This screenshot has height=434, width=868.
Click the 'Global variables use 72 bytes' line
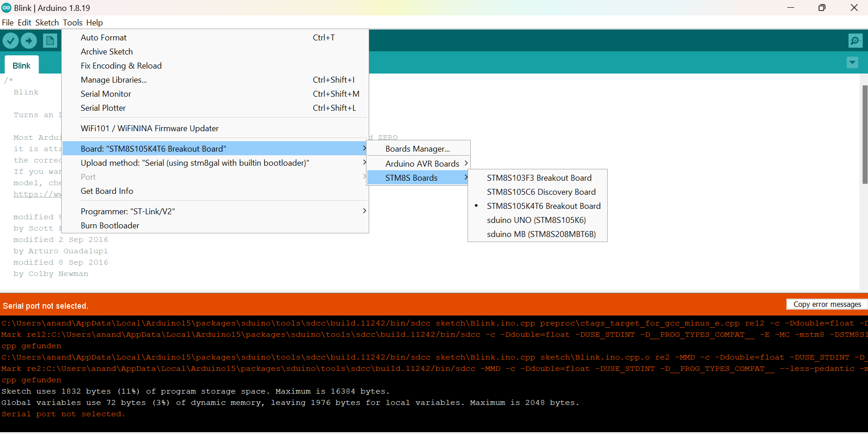click(290, 403)
